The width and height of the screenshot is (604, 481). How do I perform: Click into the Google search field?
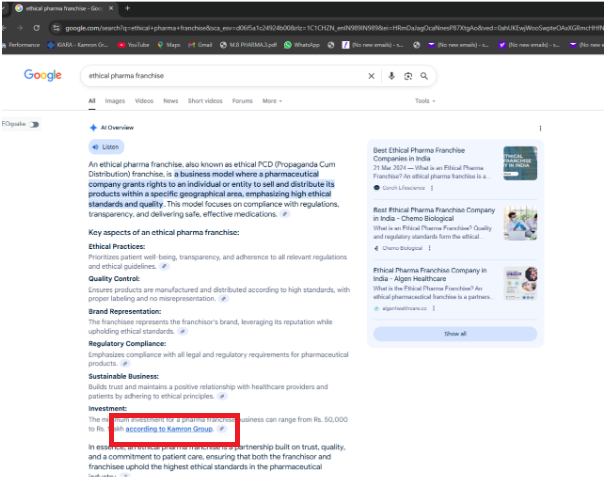220,76
